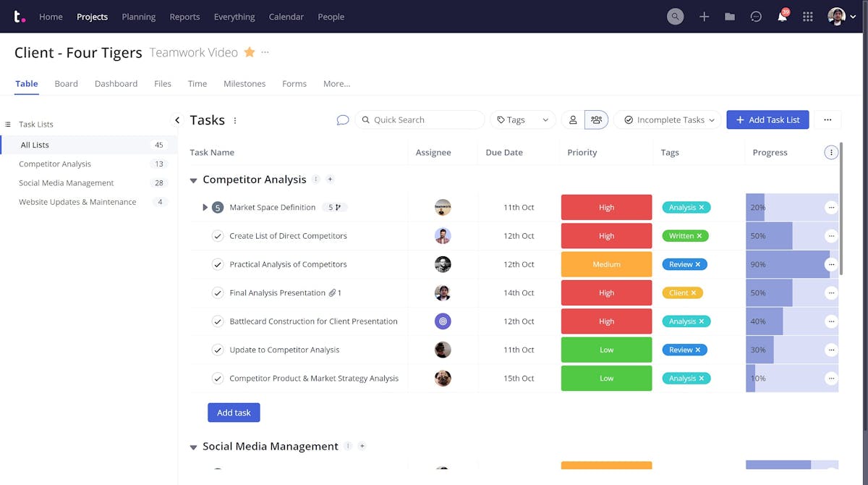Remove Analysis tag from Market Space Definition

click(x=702, y=208)
